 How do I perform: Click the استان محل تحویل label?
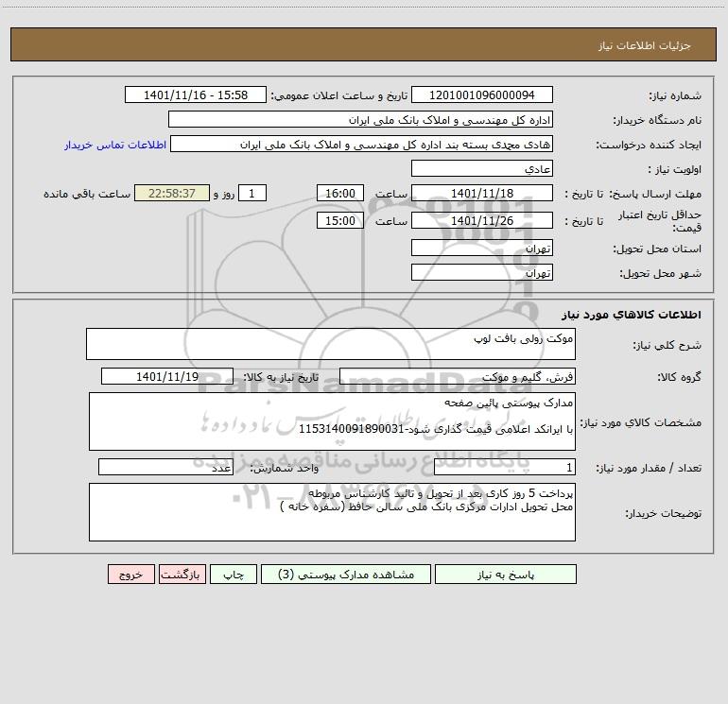[x=657, y=249]
